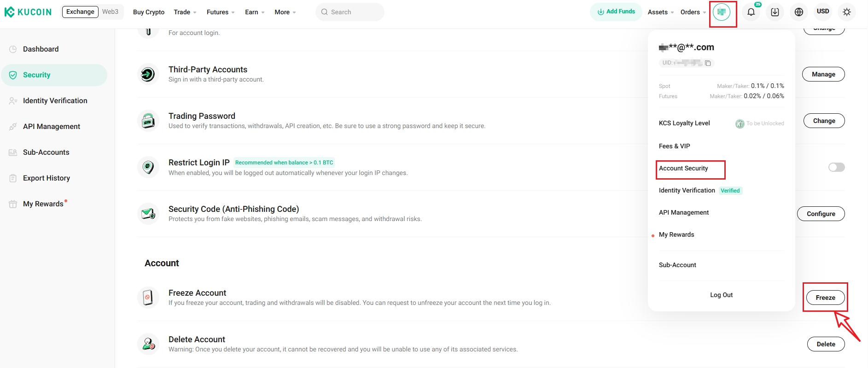Viewport: 868px width, 368px height.
Task: Click the Freeze account button
Action: pos(825,298)
